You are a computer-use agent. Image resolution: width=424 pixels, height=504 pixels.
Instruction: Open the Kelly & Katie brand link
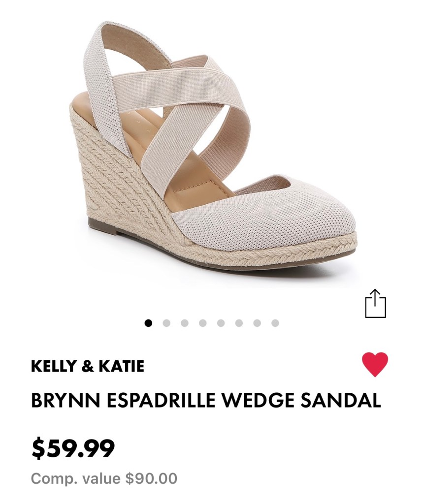pyautogui.click(x=88, y=366)
